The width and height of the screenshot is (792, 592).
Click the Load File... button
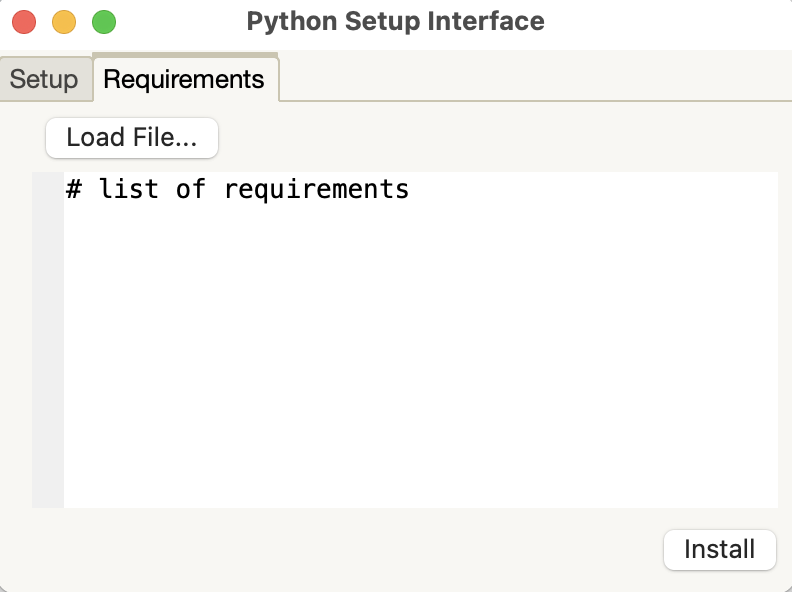pos(132,138)
